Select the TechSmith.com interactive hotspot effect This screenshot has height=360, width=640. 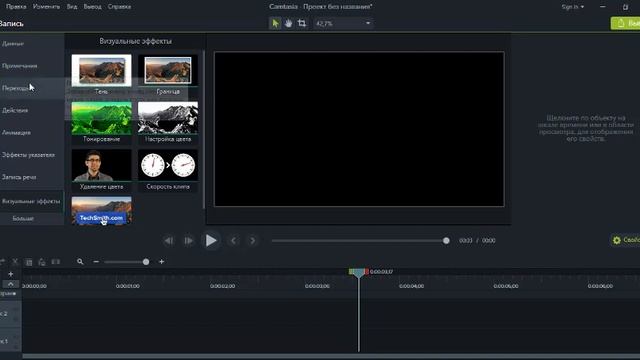point(102,210)
